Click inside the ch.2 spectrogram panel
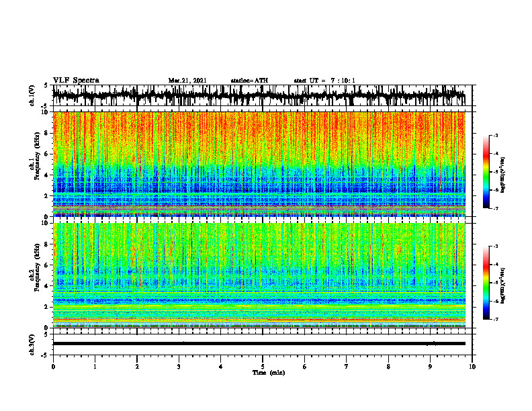 [x=259, y=275]
